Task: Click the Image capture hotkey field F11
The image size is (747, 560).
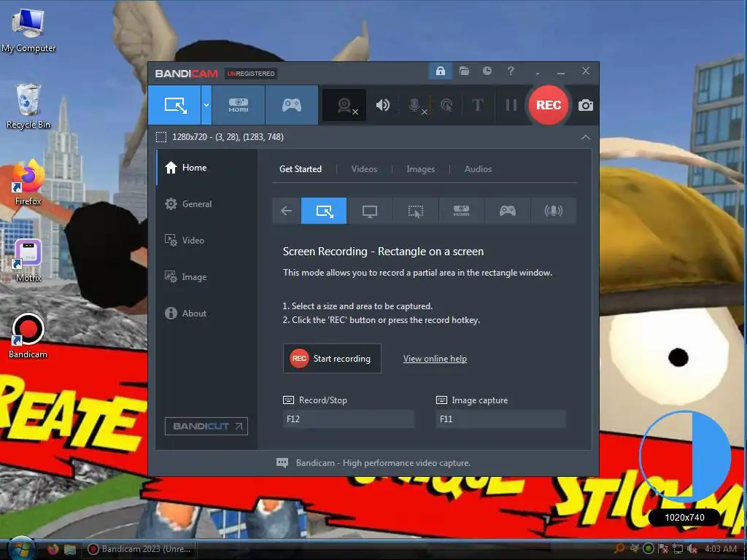Action: click(x=500, y=419)
